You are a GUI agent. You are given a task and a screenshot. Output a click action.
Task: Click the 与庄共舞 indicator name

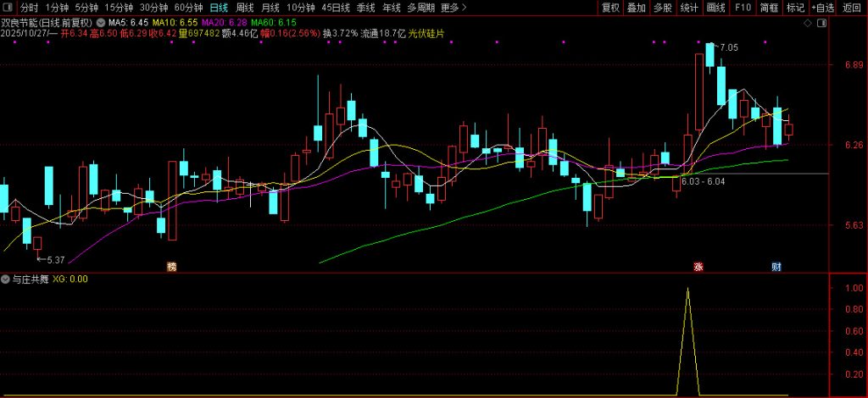pyautogui.click(x=30, y=279)
